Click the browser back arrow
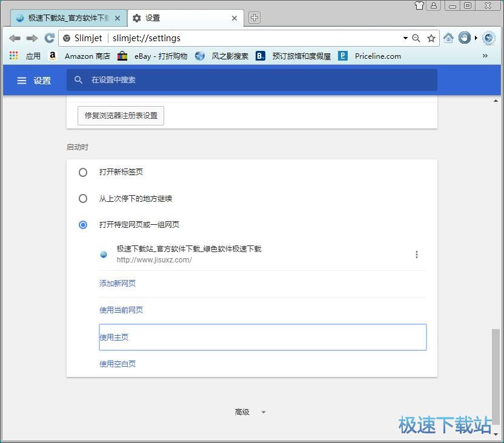Image resolution: width=504 pixels, height=443 pixels. tap(15, 38)
